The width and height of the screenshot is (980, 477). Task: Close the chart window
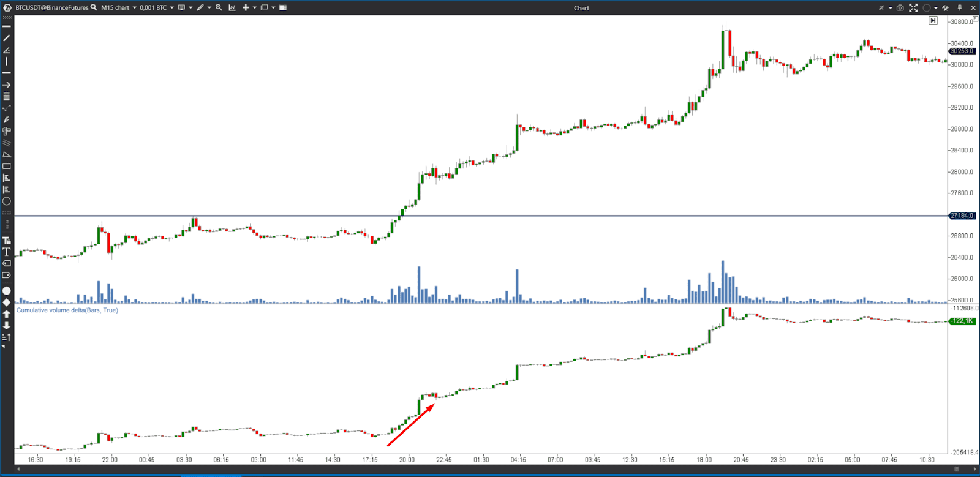click(x=973, y=8)
